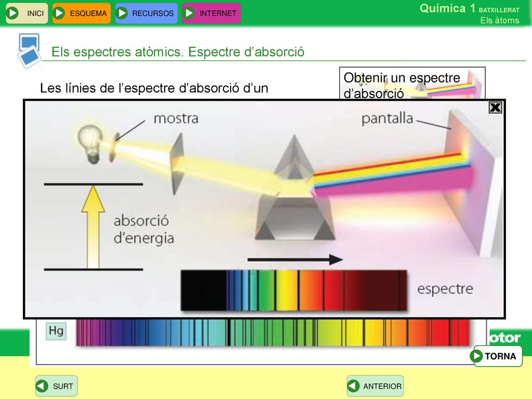Close the absorption spectrum diagram popup

[495, 108]
